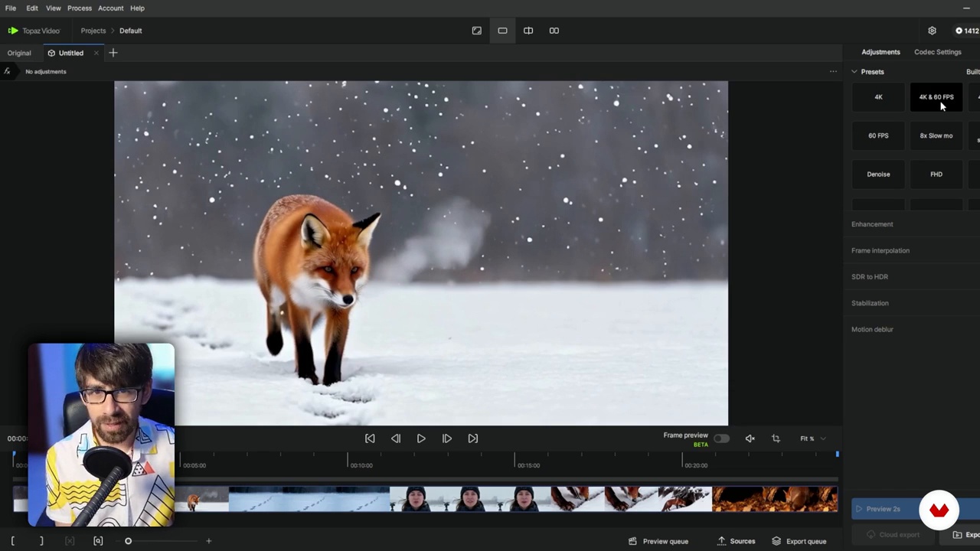The width and height of the screenshot is (980, 551).
Task: Switch to the Codec Settings tab
Action: tap(937, 52)
